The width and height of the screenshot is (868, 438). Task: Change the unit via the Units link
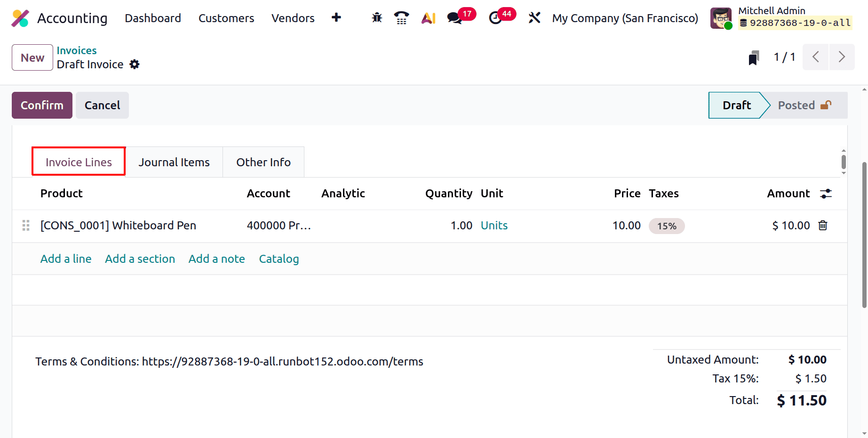coord(494,225)
